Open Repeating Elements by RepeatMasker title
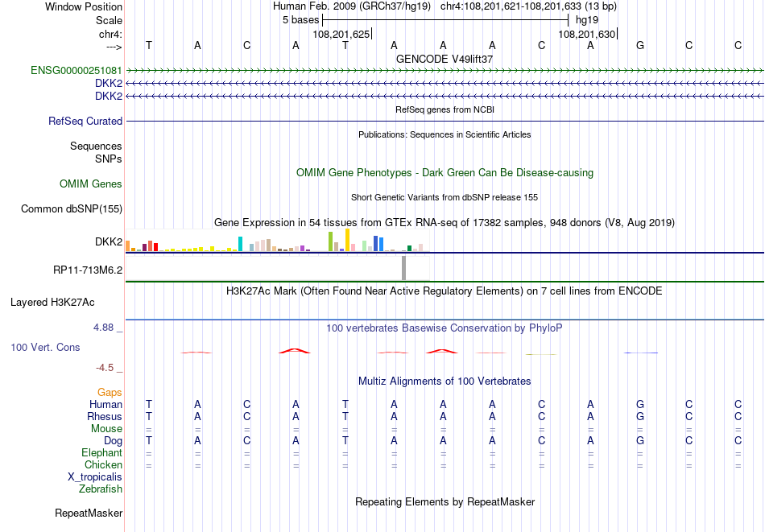 coord(445,501)
